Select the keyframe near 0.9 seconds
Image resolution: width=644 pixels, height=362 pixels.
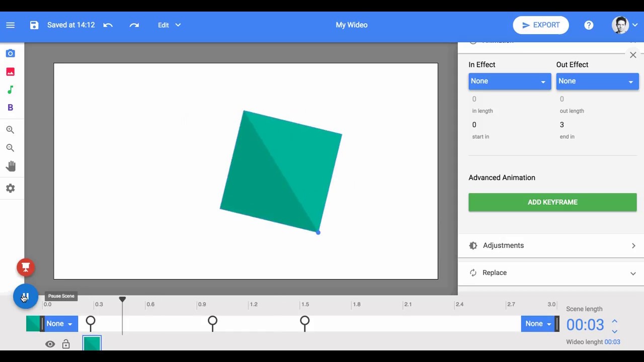pyautogui.click(x=212, y=323)
